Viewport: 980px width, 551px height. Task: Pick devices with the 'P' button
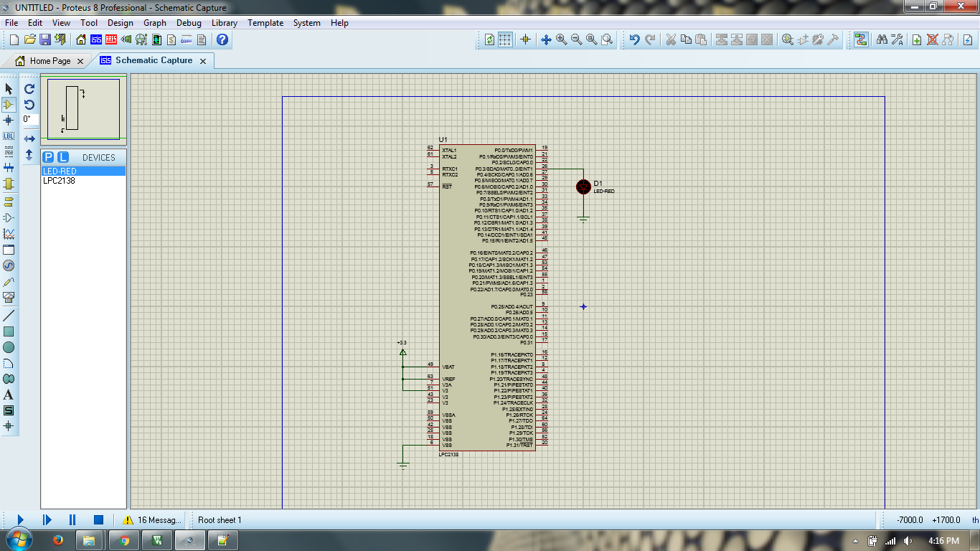(48, 157)
